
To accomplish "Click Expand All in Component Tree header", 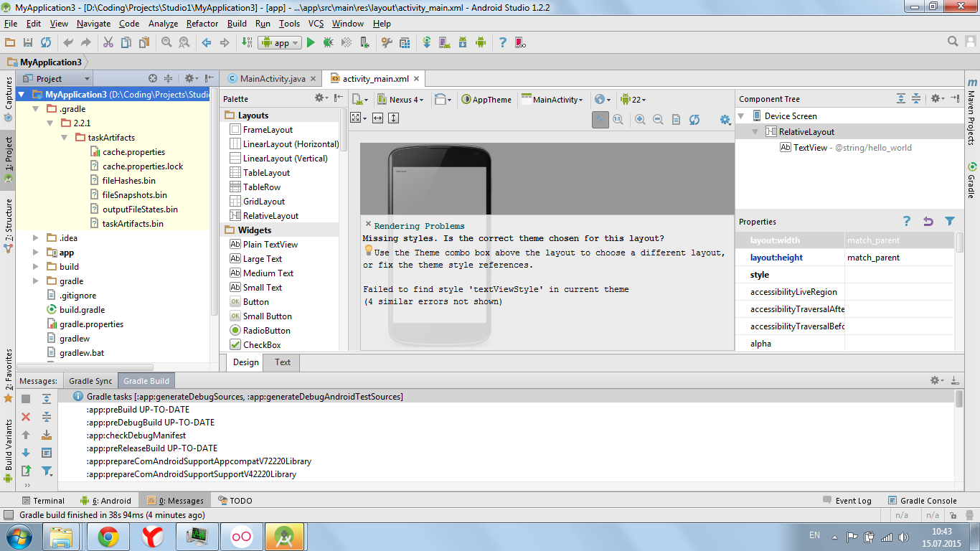I will [902, 99].
